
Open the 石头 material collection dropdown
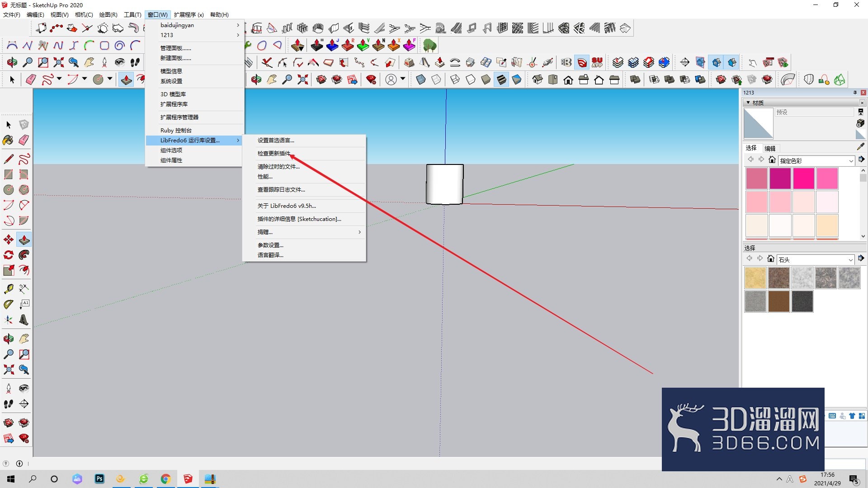(850, 260)
